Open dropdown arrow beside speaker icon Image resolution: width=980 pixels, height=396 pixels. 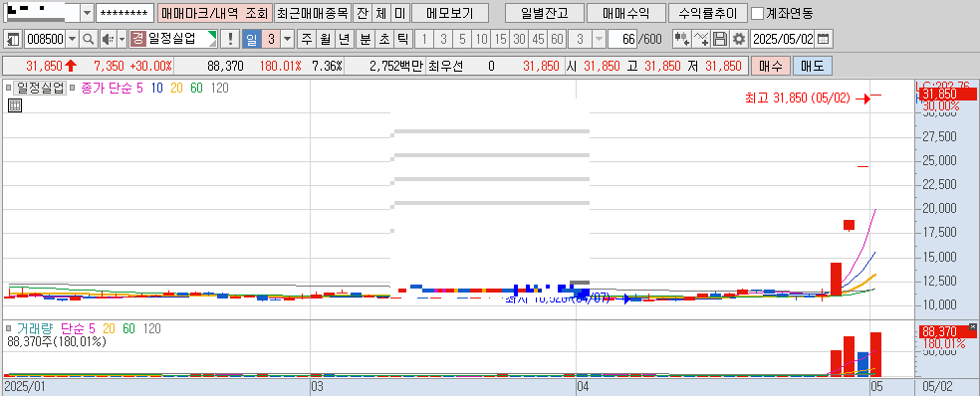pyautogui.click(x=122, y=40)
